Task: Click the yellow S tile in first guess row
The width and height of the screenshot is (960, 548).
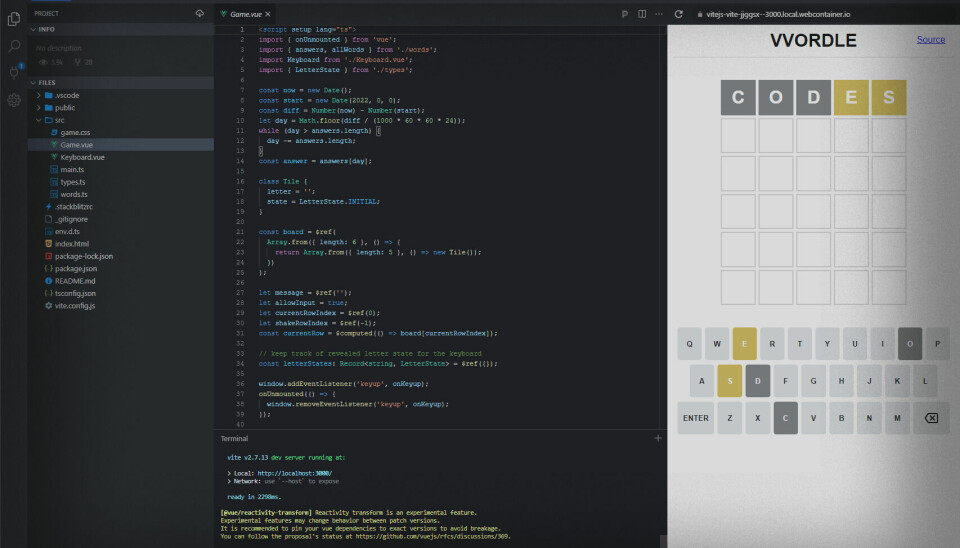Action: [x=889, y=97]
